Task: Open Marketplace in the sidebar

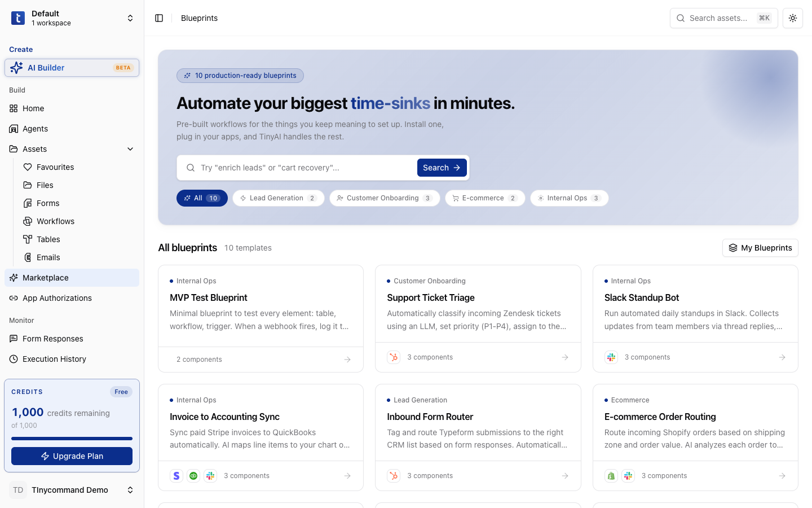Action: tap(72, 278)
